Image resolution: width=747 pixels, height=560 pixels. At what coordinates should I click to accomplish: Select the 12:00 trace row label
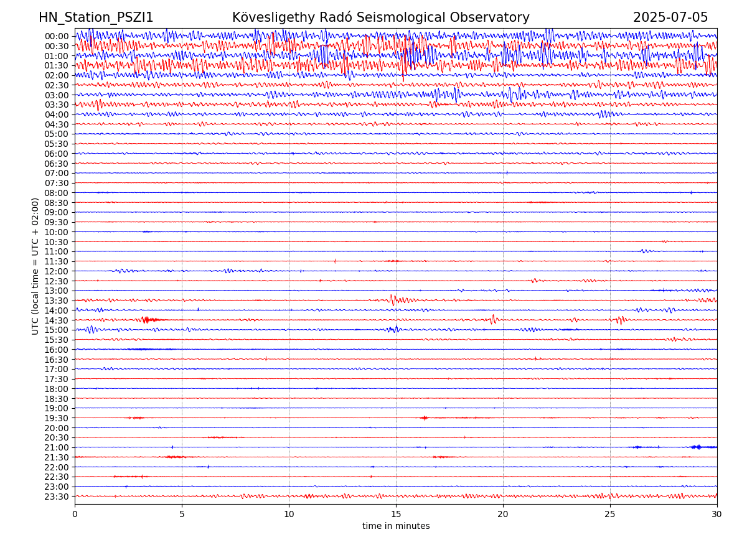coord(56,271)
